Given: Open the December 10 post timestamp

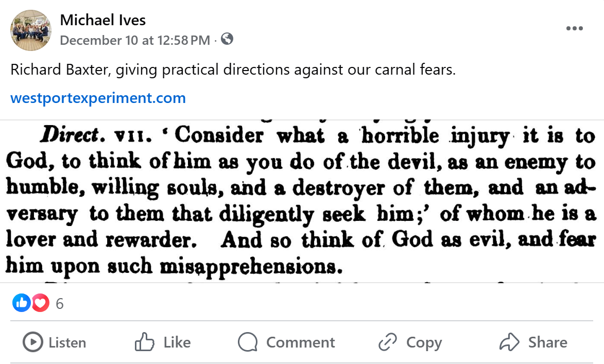Looking at the screenshot, I should 135,40.
